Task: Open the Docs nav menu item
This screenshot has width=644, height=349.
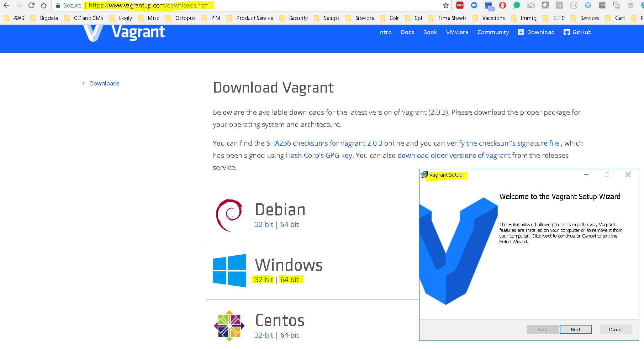Action: point(407,32)
